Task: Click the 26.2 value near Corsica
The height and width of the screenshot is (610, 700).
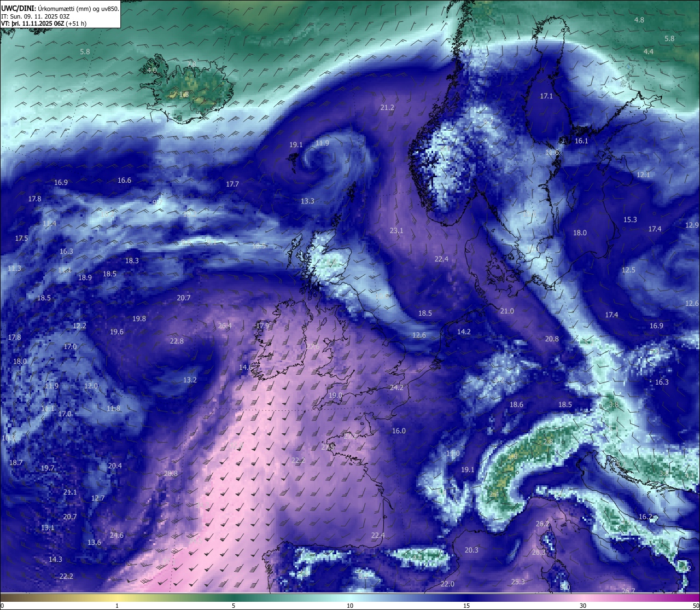Action: pos(542,524)
